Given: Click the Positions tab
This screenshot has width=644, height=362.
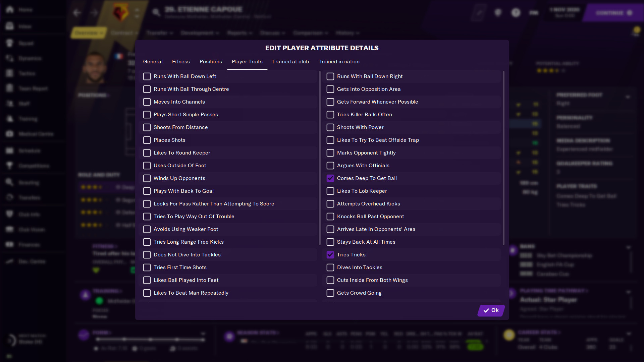Looking at the screenshot, I should pos(211,61).
